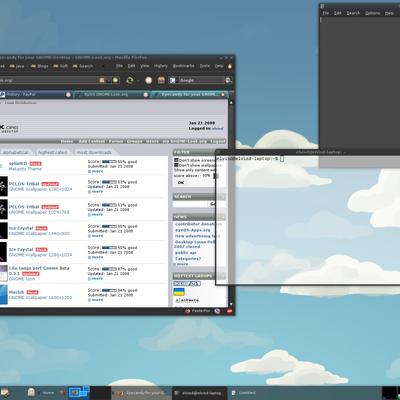The image size is (400, 400).
Task: Click the feed icon inside the address bar
Action: tap(102, 80)
